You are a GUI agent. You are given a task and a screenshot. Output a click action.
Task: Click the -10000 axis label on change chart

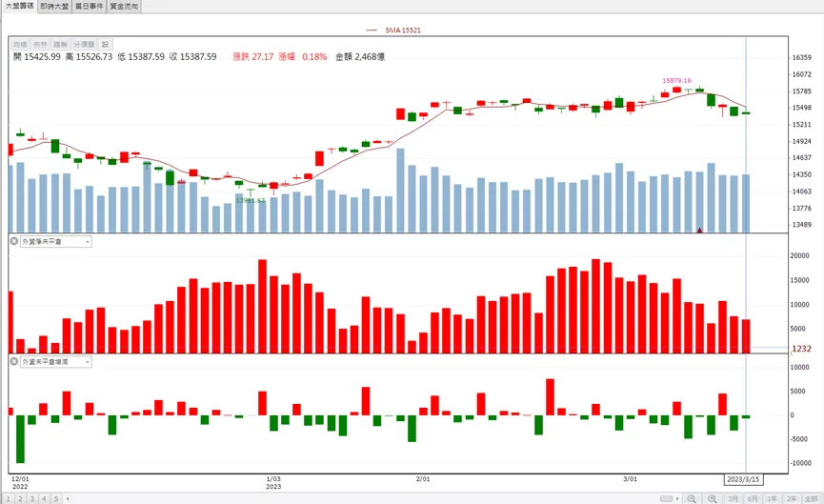[x=800, y=463]
